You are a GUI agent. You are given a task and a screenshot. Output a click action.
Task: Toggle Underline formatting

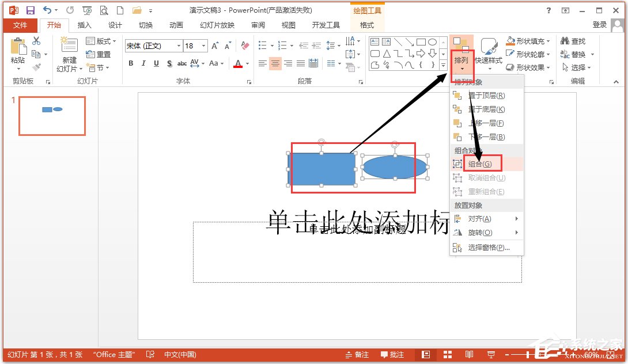pos(156,63)
